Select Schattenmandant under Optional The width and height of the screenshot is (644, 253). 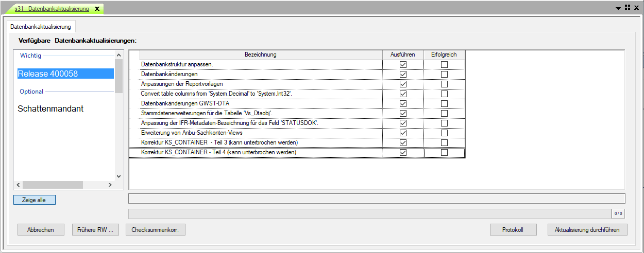click(50, 109)
